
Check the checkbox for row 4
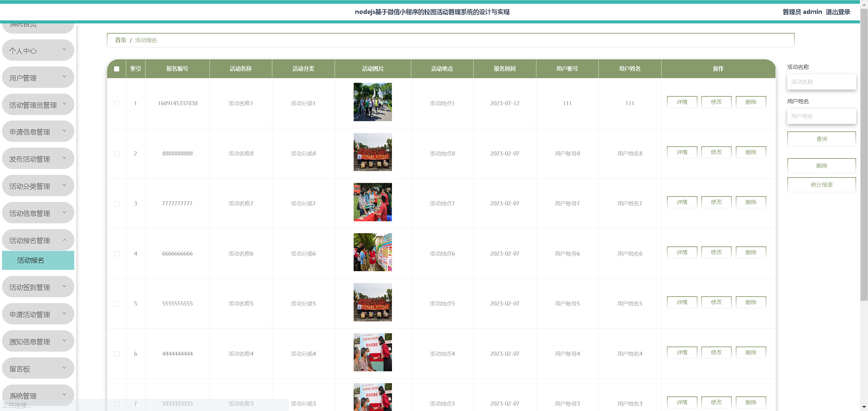click(x=117, y=254)
